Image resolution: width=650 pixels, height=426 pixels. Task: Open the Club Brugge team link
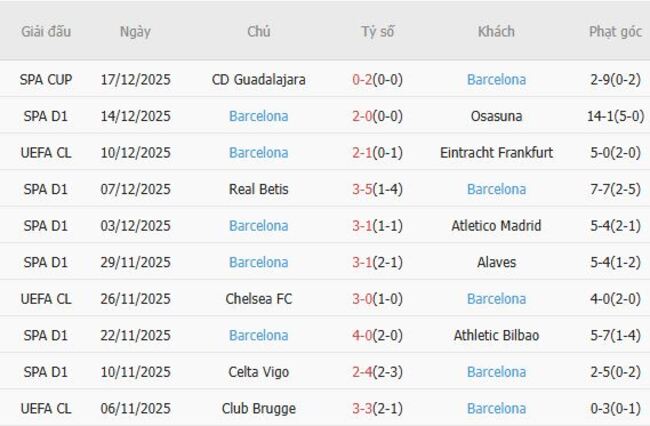[259, 408]
